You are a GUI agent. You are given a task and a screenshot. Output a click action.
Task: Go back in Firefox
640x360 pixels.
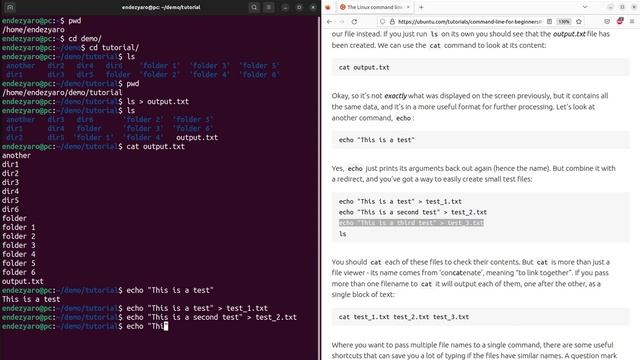[329, 22]
